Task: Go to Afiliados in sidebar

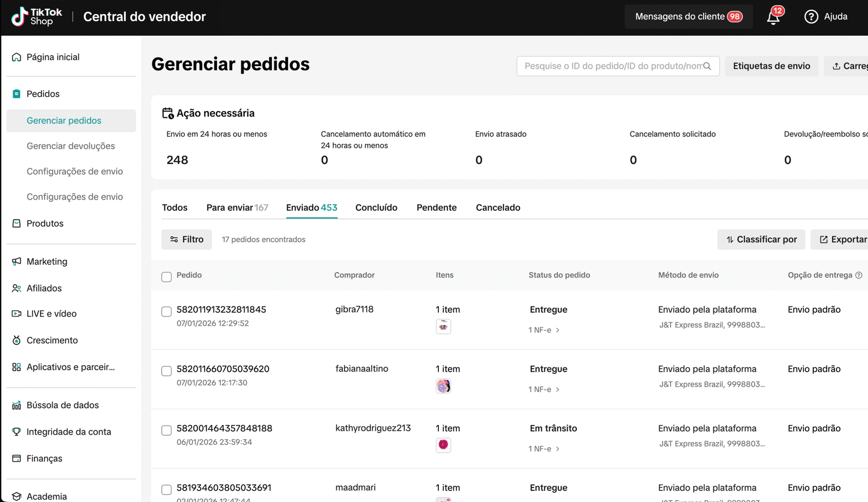Action: (x=44, y=288)
